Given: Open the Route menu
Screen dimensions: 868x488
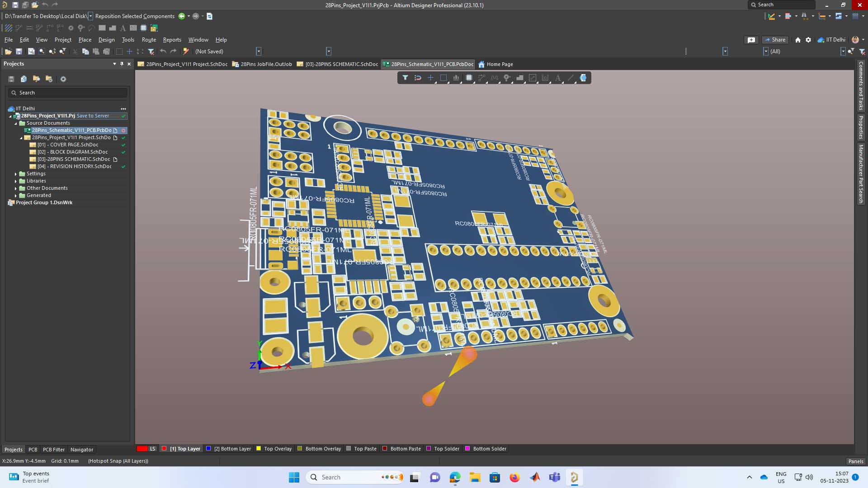Looking at the screenshot, I should tap(149, 40).
